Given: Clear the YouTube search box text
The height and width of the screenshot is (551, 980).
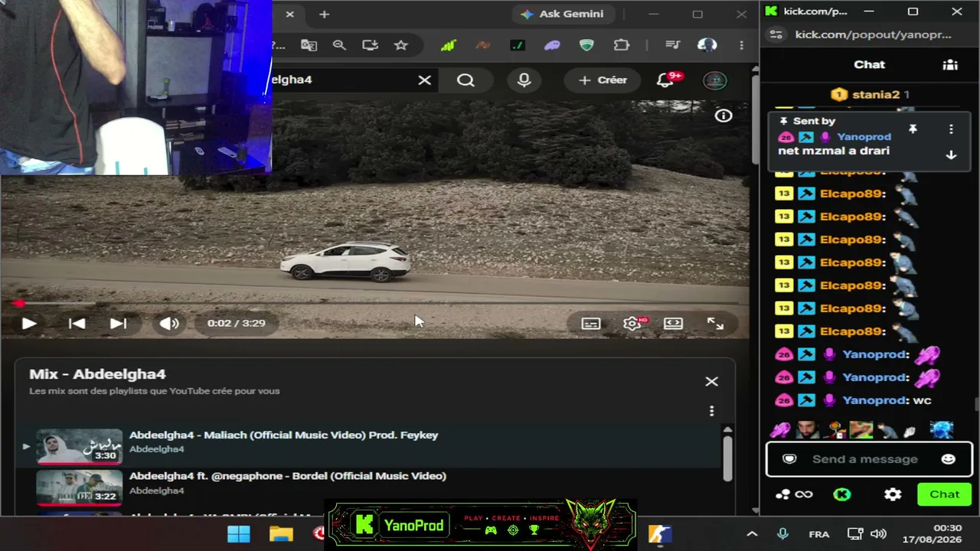Looking at the screenshot, I should point(424,80).
